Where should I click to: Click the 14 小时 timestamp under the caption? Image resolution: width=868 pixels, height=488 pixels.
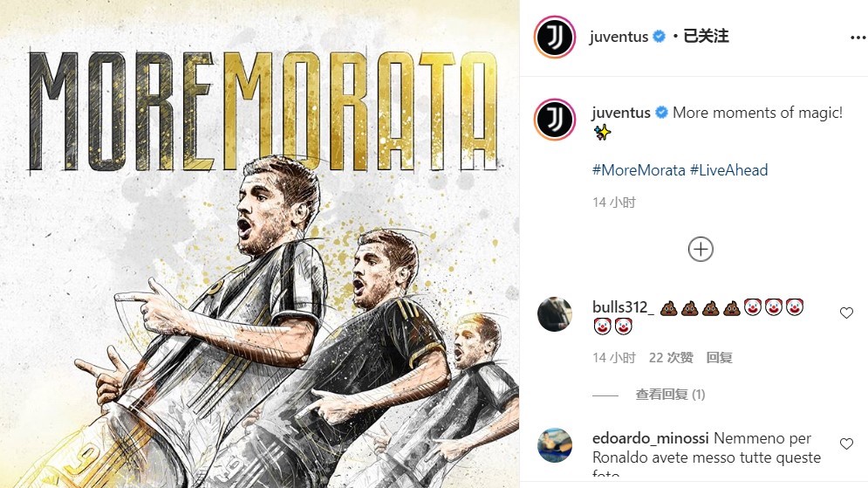pos(614,203)
